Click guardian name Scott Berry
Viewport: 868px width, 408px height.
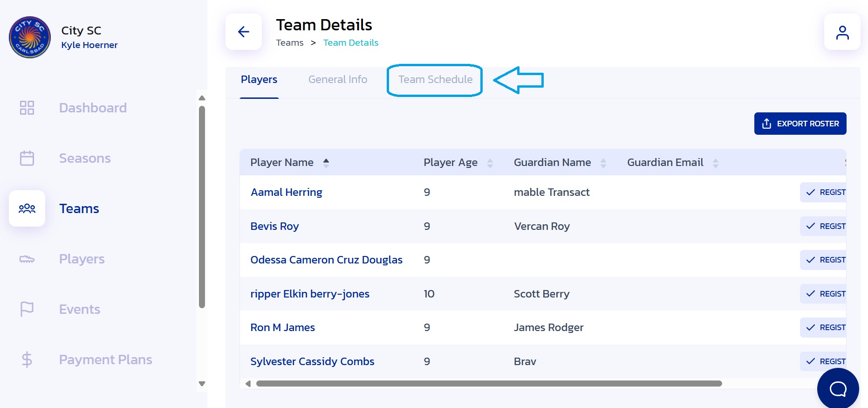point(541,294)
